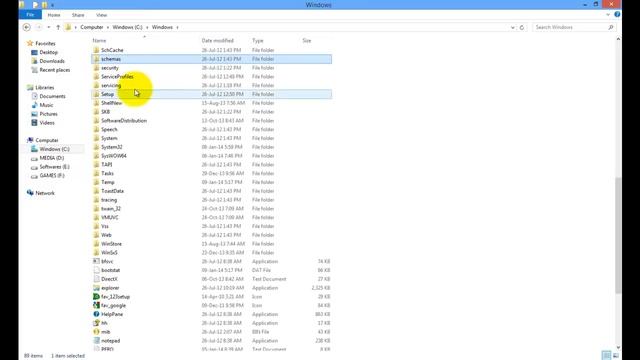Select the Setup folder row

point(211,94)
